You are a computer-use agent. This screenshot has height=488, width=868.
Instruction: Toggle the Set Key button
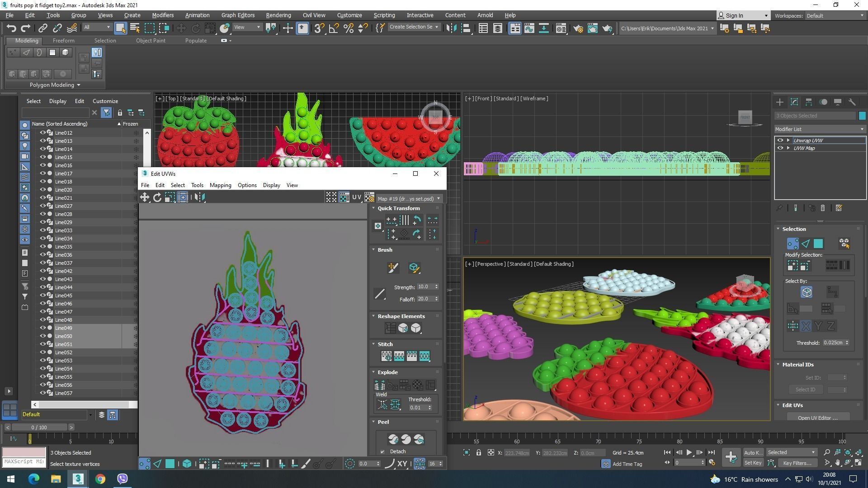(x=753, y=463)
